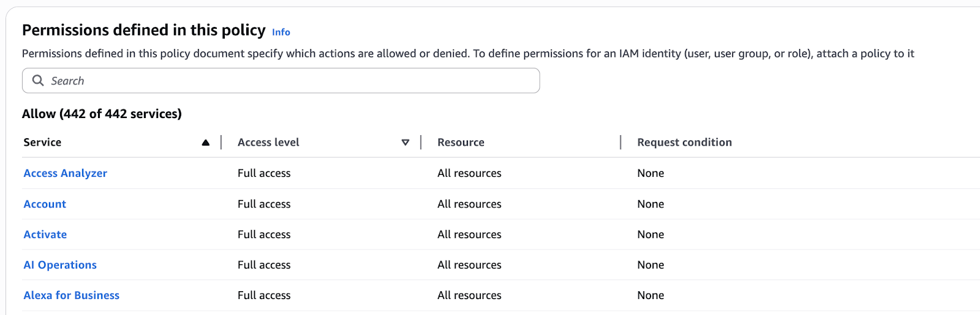980x315 pixels.
Task: Open the Access Analyzer service link
Action: tap(65, 173)
